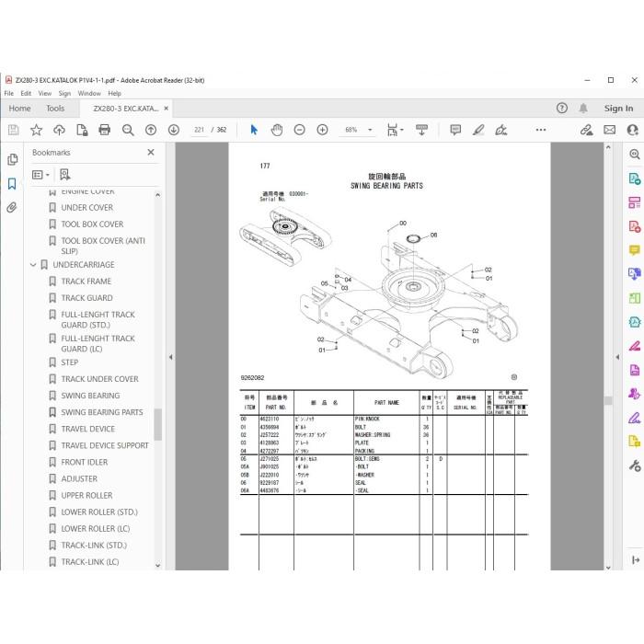Open TRACK UNDER COVER bookmark
The image size is (644, 644).
99,379
